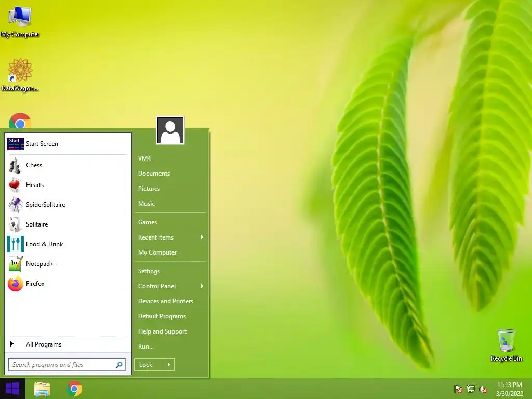The height and width of the screenshot is (399, 532).
Task: Select Chrome desktop icon behind menu
Action: pyautogui.click(x=20, y=121)
